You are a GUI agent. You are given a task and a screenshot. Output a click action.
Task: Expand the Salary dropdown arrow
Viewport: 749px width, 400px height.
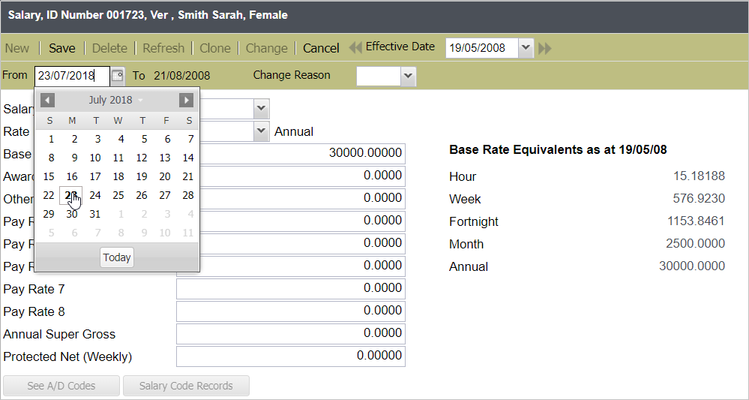point(261,108)
